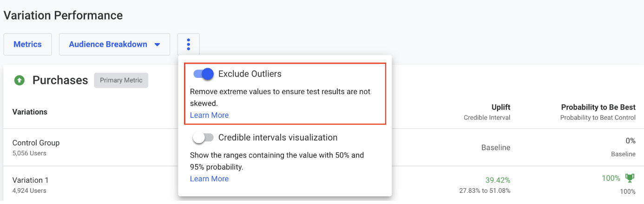Image resolution: width=644 pixels, height=204 pixels.
Task: Click the green trophy icon for Variation 1
Action: pos(630,178)
